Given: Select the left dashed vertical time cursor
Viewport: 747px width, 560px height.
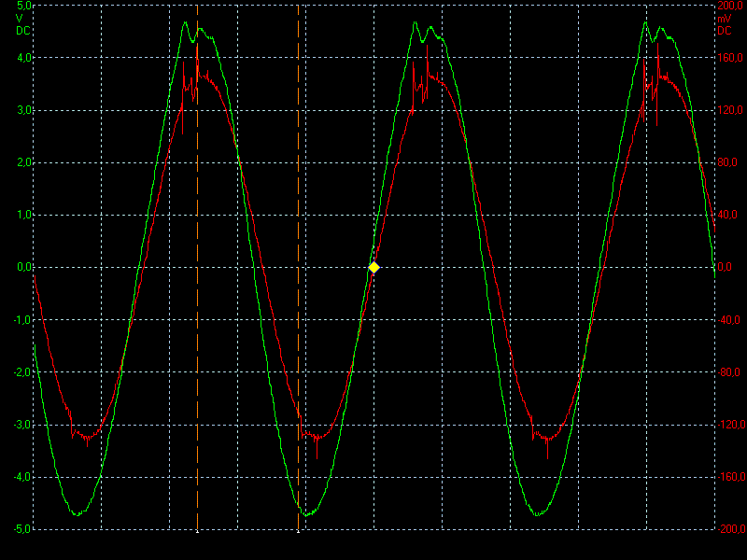Looking at the screenshot, I should [197, 280].
